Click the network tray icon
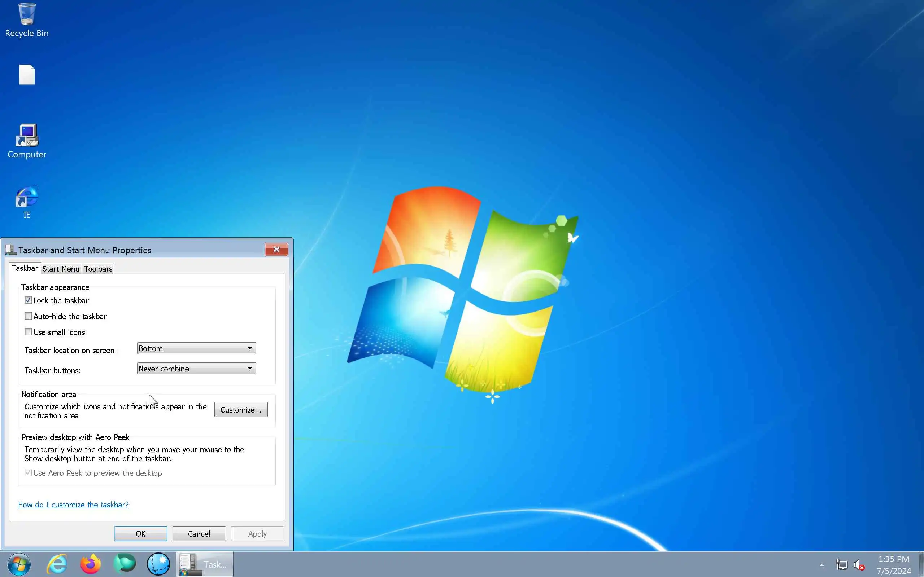This screenshot has width=924, height=577. [842, 565]
